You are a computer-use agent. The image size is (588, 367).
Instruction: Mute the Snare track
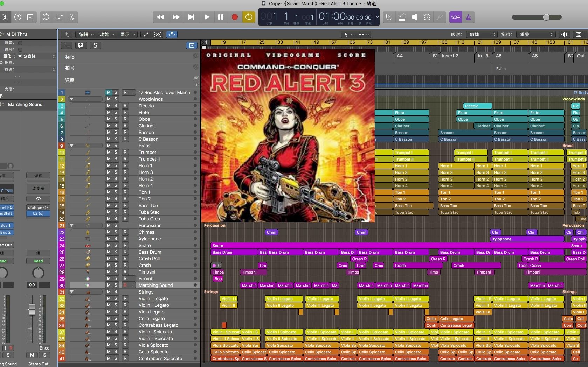click(x=109, y=245)
